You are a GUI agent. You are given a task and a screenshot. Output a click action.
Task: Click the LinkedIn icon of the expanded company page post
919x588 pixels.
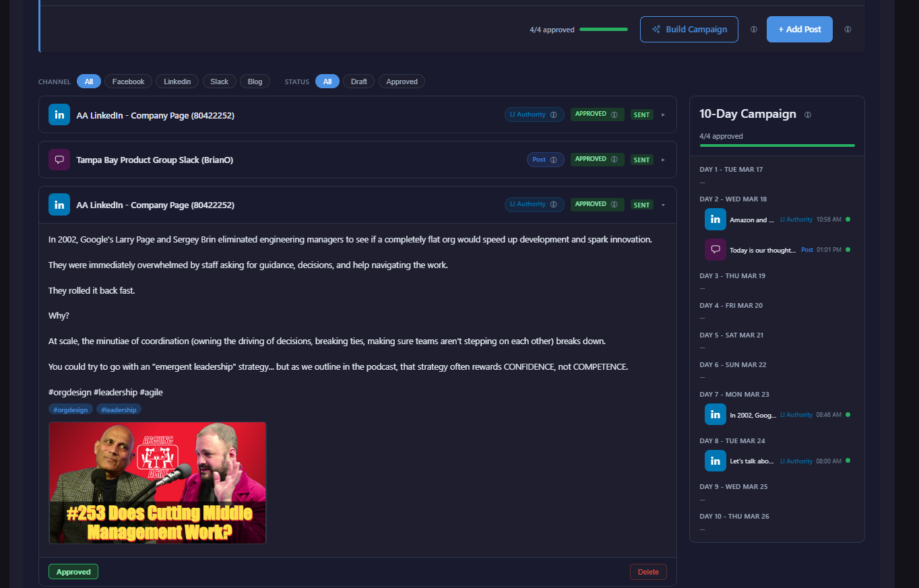[59, 205]
